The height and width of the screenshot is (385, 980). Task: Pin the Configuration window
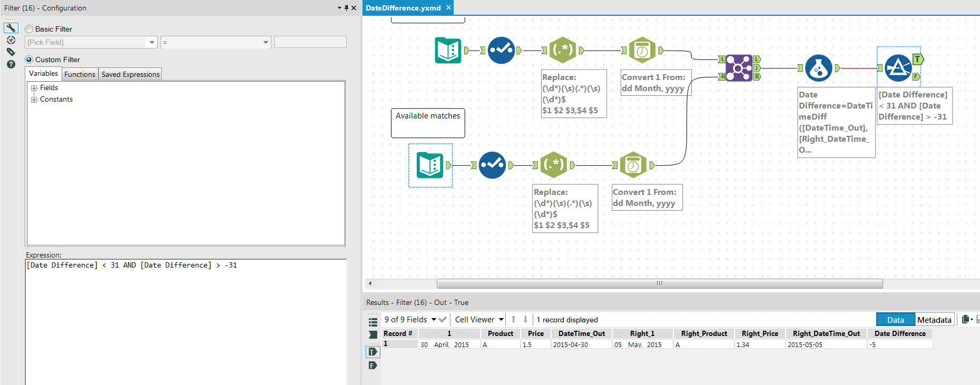click(x=346, y=8)
